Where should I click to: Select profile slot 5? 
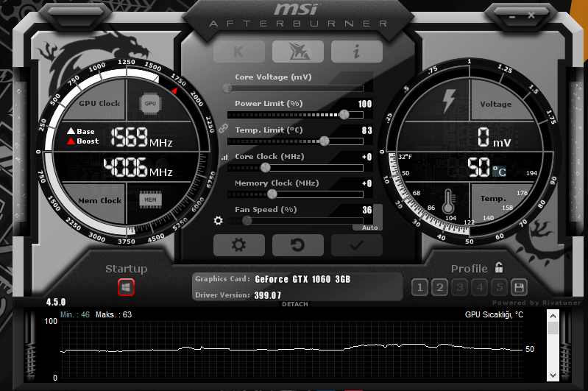[499, 287]
